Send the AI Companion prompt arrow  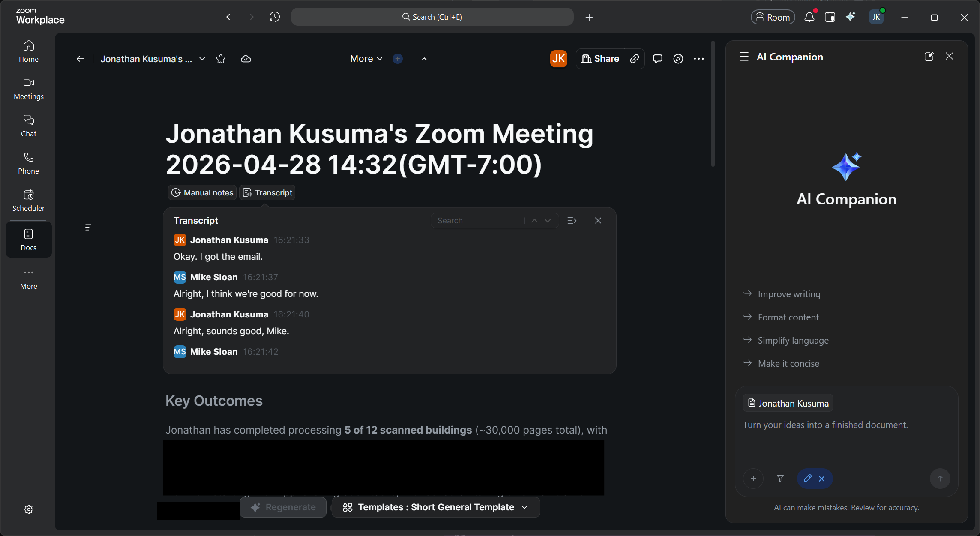(x=940, y=479)
